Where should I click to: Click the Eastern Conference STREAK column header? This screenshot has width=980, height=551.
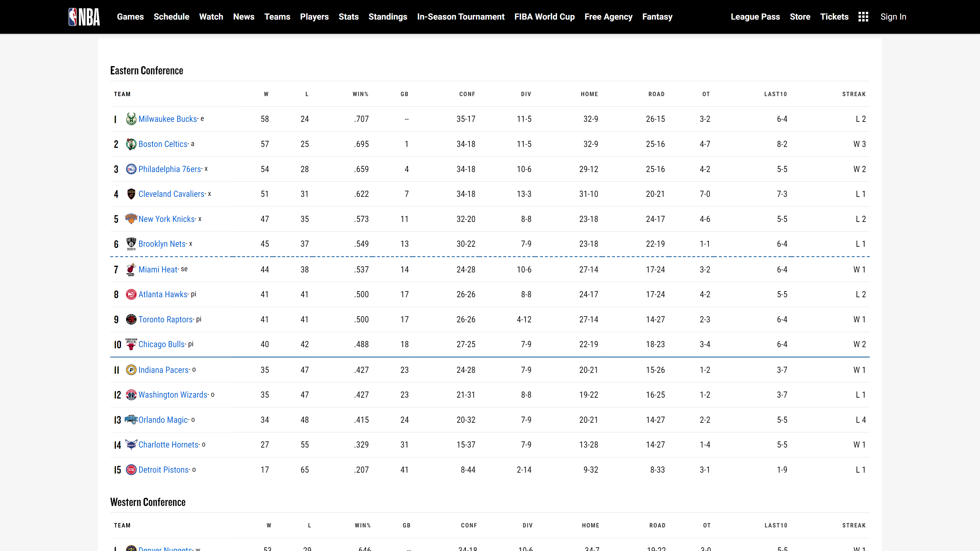(854, 94)
